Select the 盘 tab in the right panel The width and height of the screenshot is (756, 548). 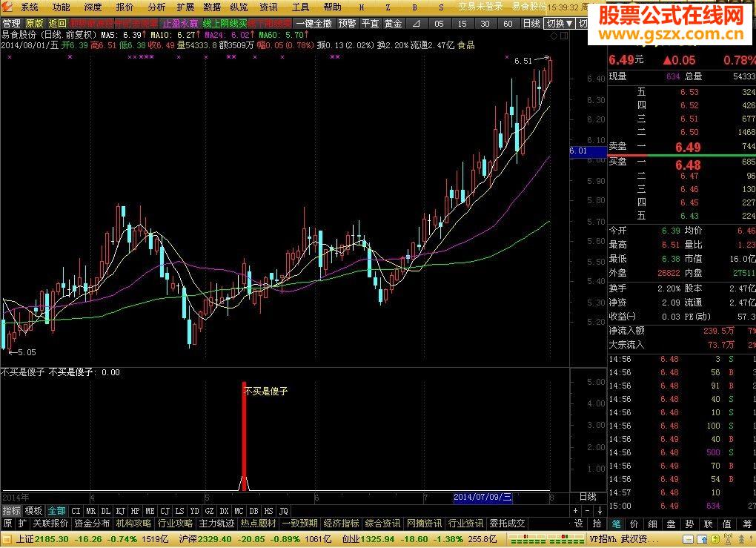(672, 524)
